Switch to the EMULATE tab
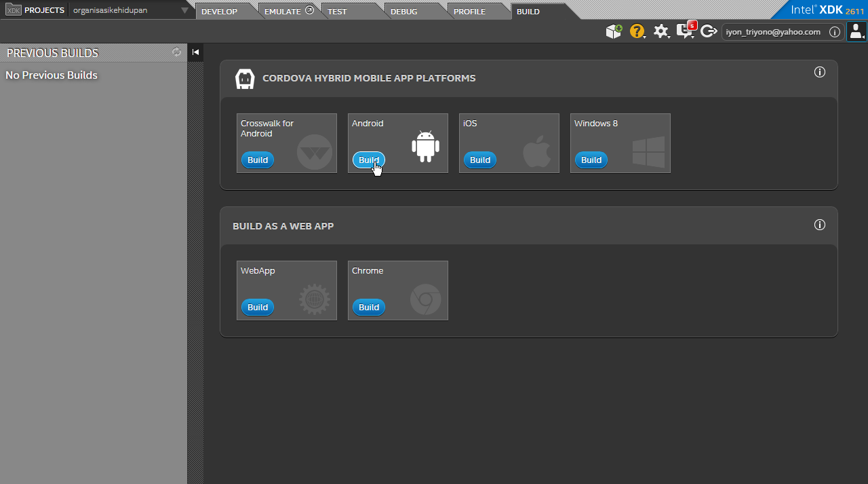The height and width of the screenshot is (484, 868). [x=283, y=12]
